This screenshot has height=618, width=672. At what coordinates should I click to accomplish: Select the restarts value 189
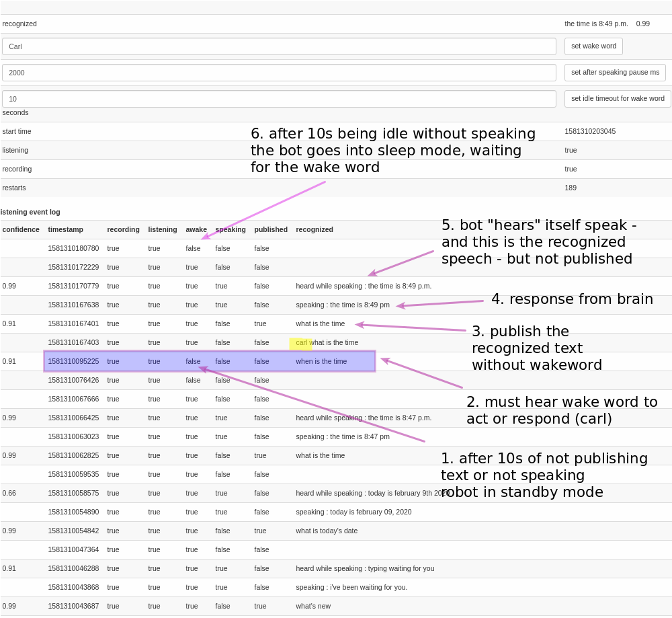point(570,188)
